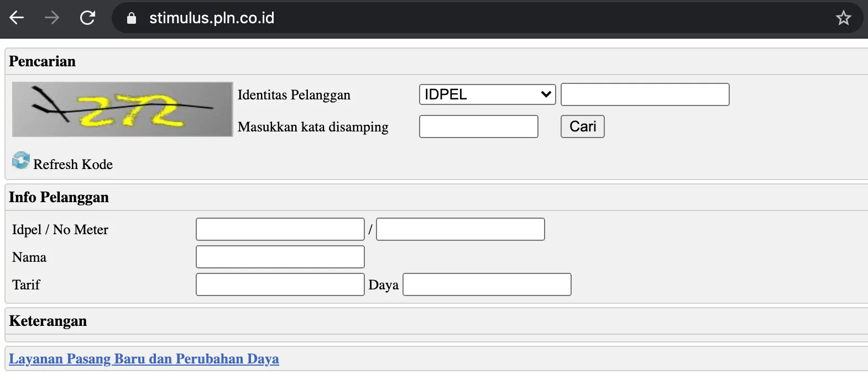Click the Keterangan section heading
This screenshot has height=380, width=868.
[x=48, y=321]
